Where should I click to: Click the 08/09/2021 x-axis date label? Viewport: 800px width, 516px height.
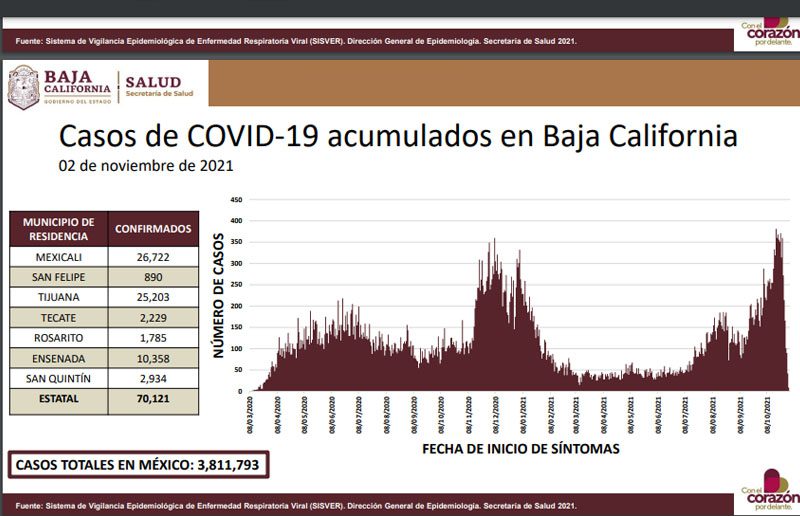pyautogui.click(x=740, y=415)
